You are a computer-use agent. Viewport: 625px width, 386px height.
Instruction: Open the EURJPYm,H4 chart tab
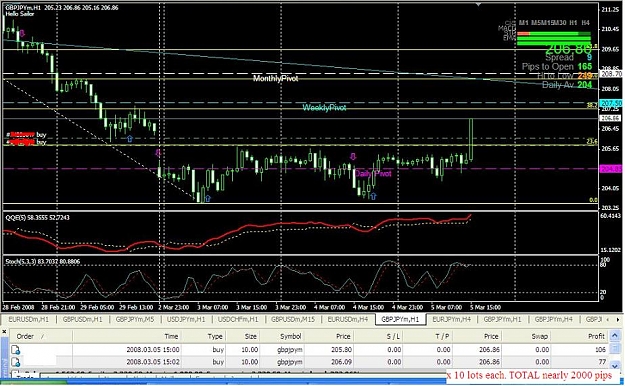452,319
